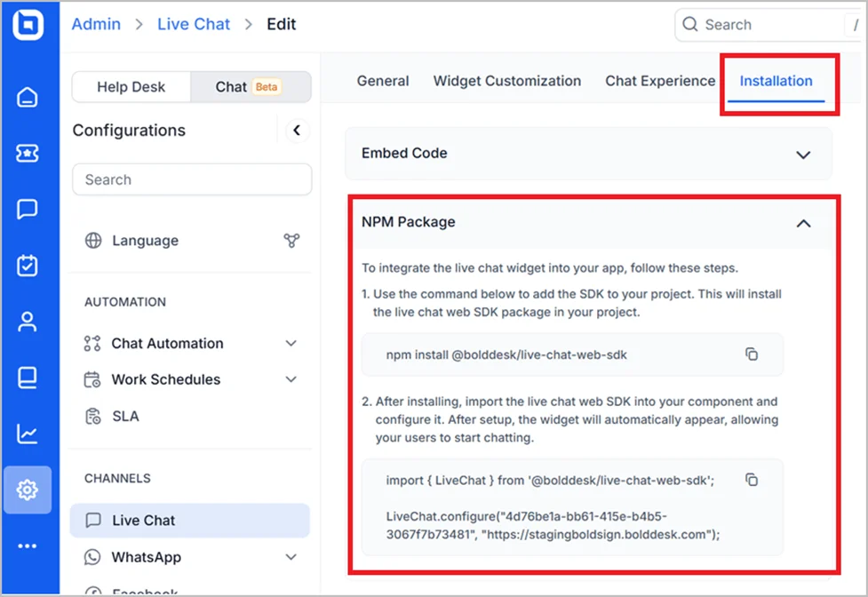Copy the npm install command

tap(752, 354)
